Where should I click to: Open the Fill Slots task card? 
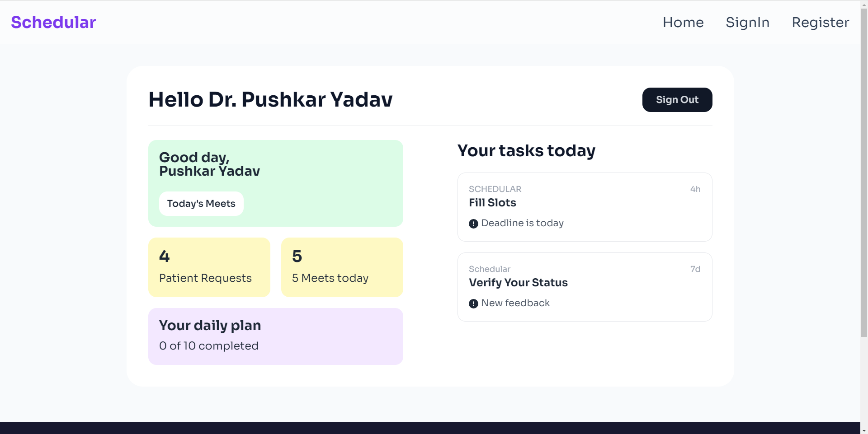(585, 207)
